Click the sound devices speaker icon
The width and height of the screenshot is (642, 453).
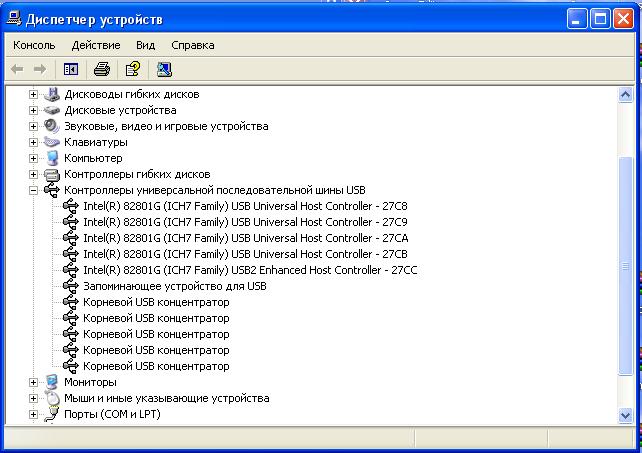[52, 126]
